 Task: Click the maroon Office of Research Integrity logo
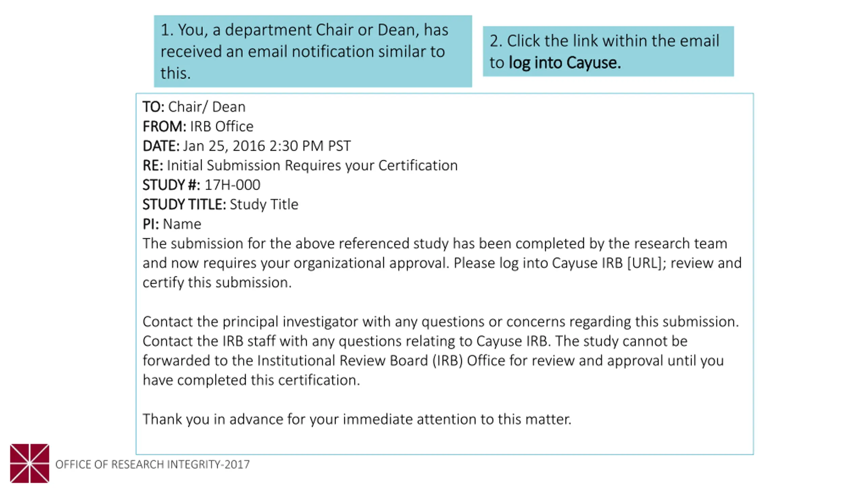pos(29,463)
